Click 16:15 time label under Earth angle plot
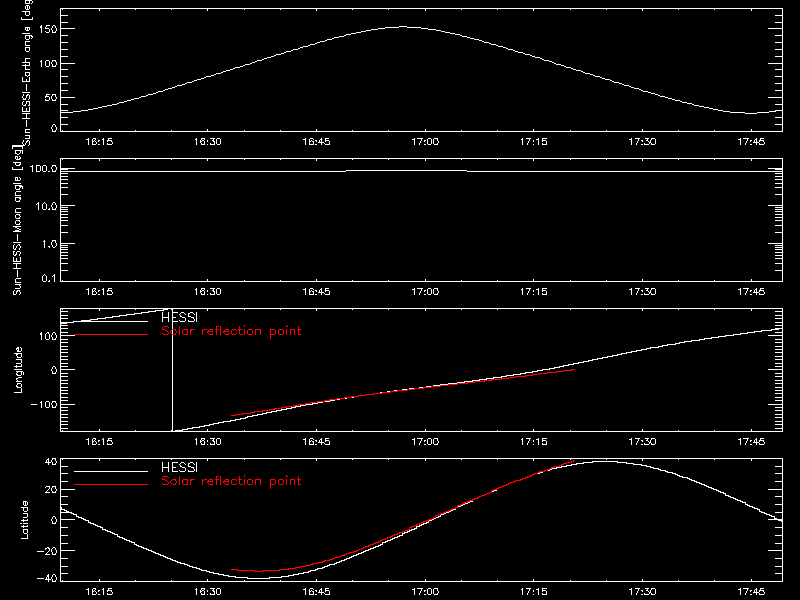The image size is (800, 600). point(99,142)
